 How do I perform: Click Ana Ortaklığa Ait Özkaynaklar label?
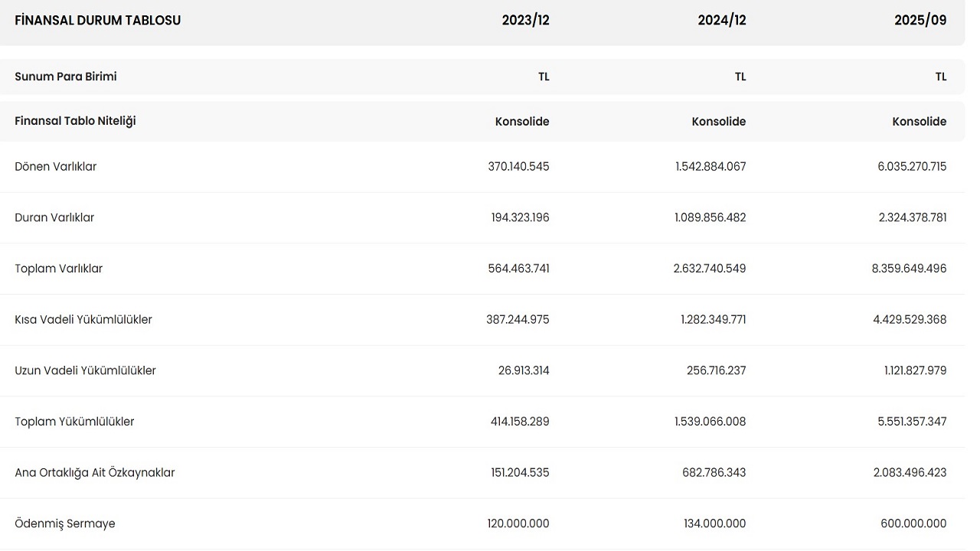[95, 473]
